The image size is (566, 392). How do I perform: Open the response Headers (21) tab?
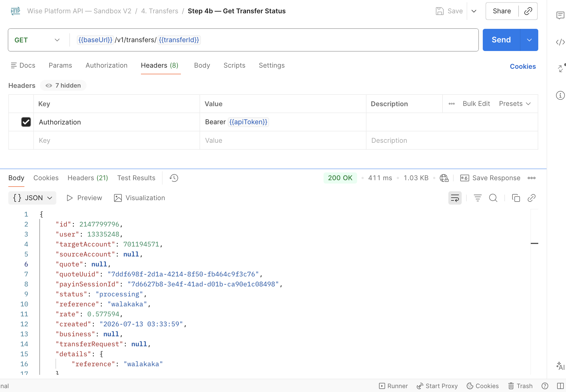tap(88, 178)
